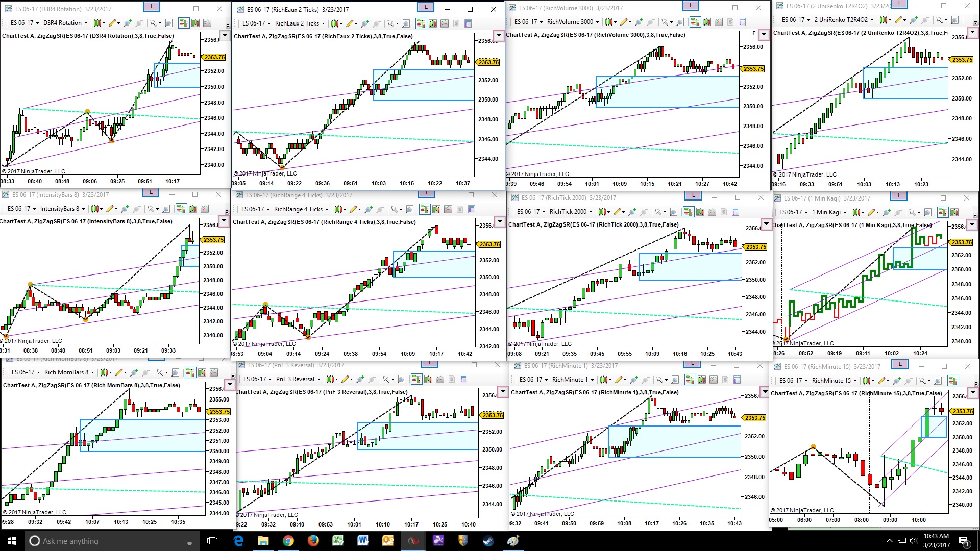Click zoom in icon in D3R4 Rotation window
This screenshot has width=980, height=551.
[x=127, y=23]
